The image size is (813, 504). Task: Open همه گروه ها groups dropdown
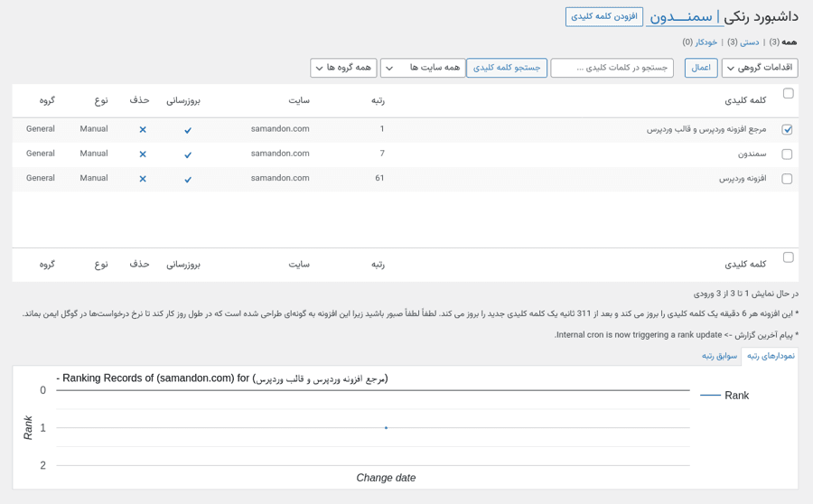343,68
